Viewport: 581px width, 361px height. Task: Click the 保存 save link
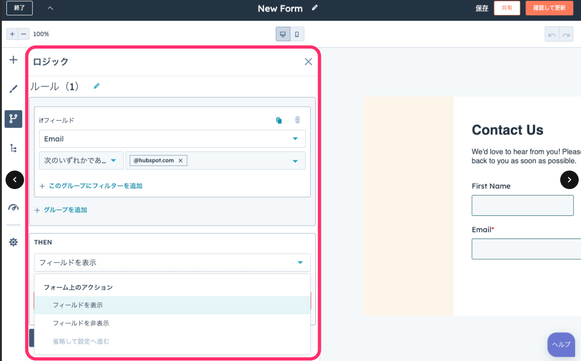(x=482, y=8)
